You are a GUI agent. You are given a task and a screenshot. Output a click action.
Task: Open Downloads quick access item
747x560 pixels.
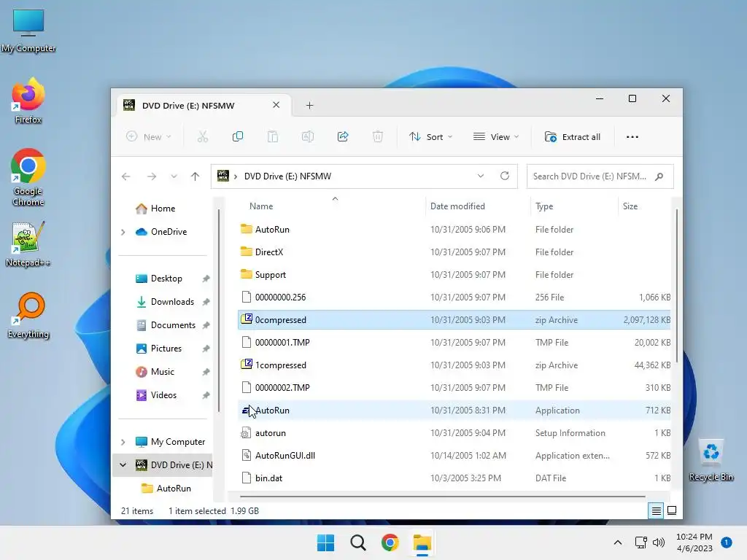point(172,302)
